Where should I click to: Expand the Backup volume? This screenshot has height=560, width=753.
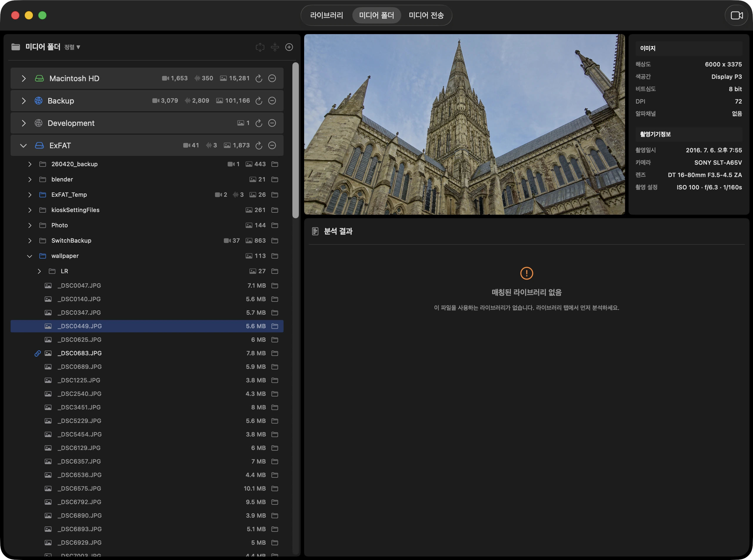click(24, 101)
